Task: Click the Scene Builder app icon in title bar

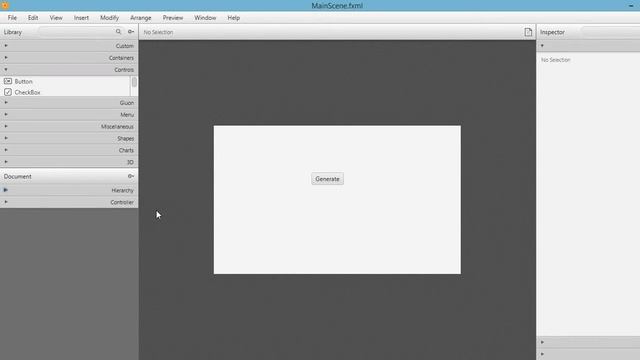Action: click(x=5, y=5)
